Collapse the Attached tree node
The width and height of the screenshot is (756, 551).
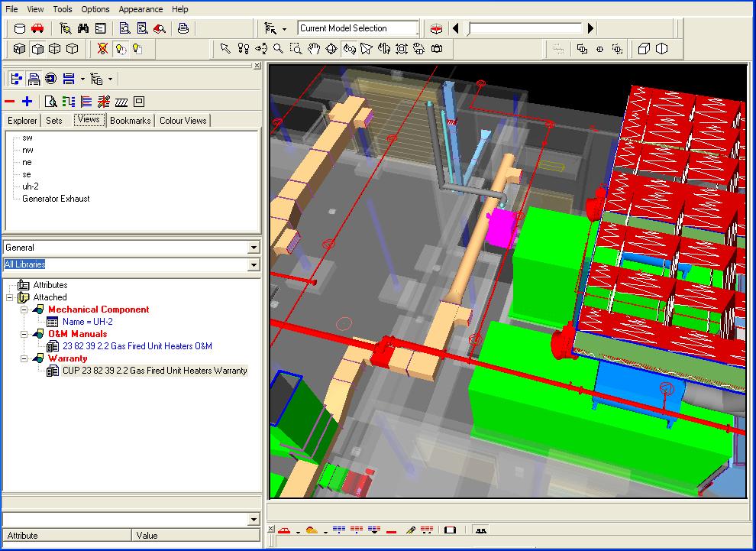9,298
